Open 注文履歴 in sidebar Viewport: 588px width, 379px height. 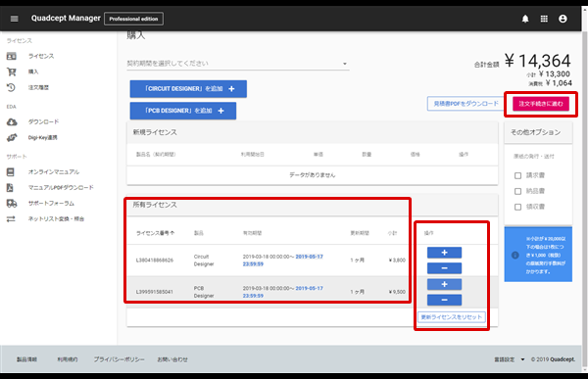click(x=38, y=87)
